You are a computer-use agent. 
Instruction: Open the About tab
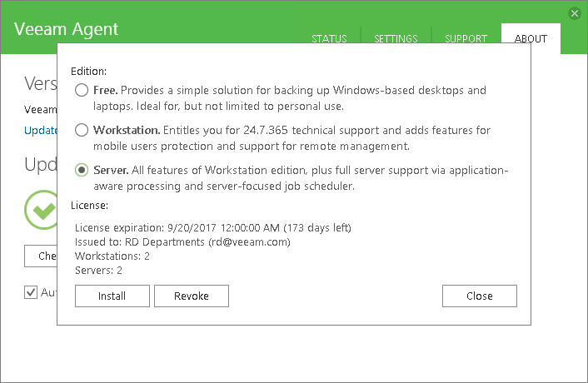point(531,39)
